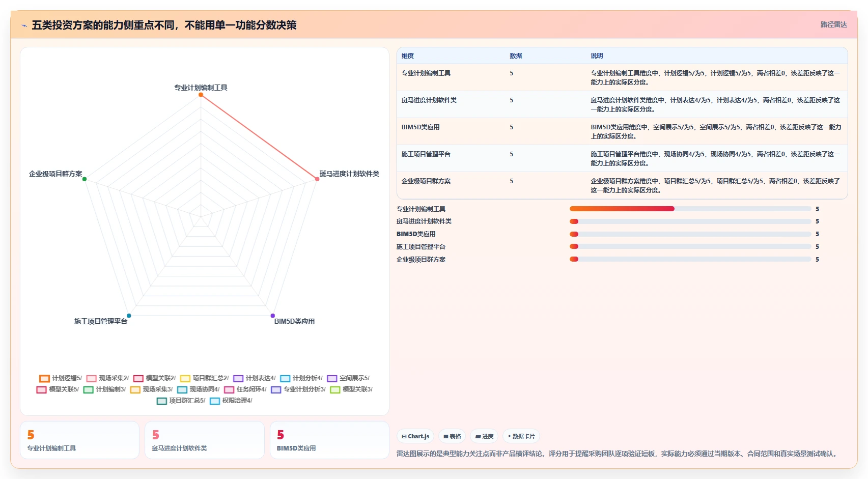Click the 数据卡片 chip

(x=521, y=436)
